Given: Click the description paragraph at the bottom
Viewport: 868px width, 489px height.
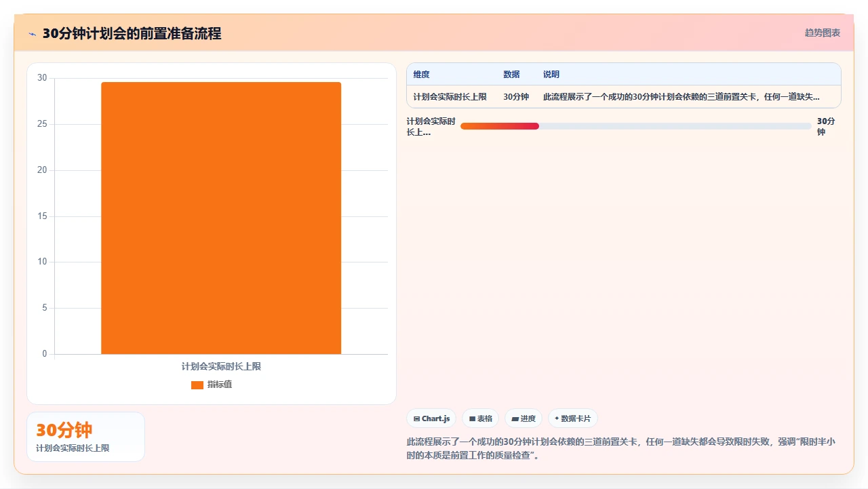Looking at the screenshot, I should (x=621, y=448).
